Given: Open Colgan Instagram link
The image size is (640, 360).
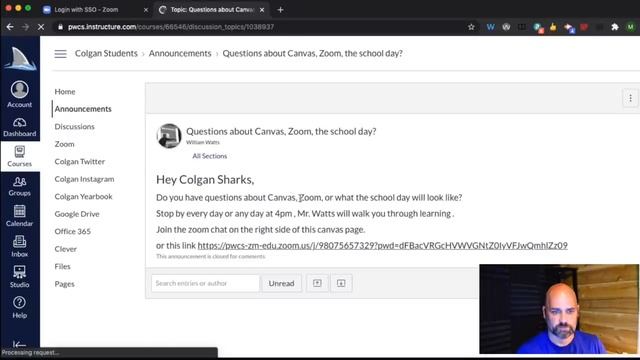Looking at the screenshot, I should point(84,179).
